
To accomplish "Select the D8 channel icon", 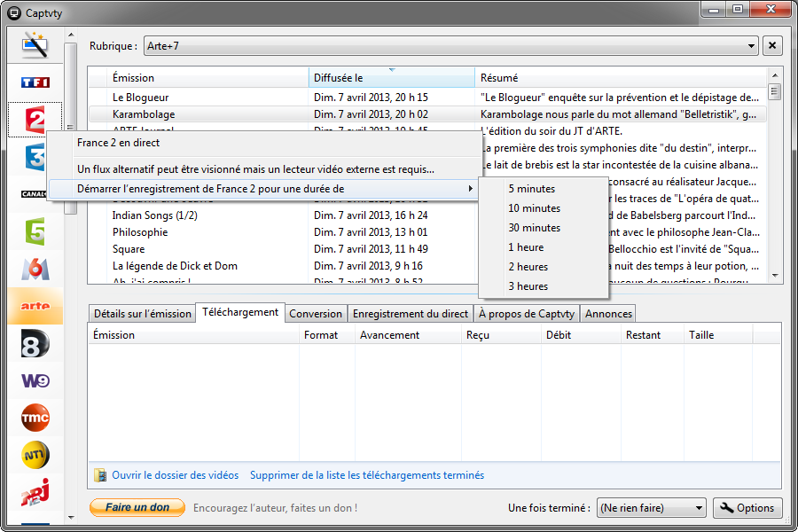I will coord(35,344).
